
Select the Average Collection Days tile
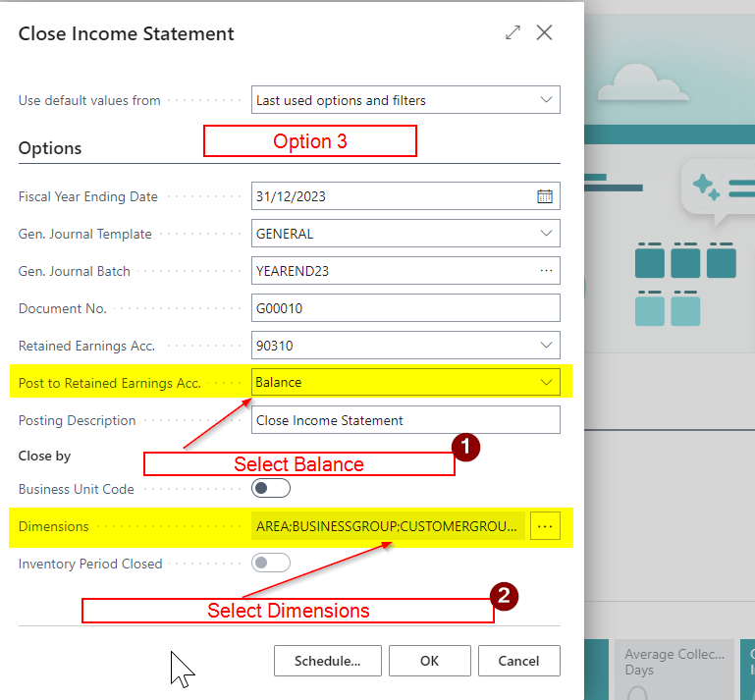click(674, 668)
